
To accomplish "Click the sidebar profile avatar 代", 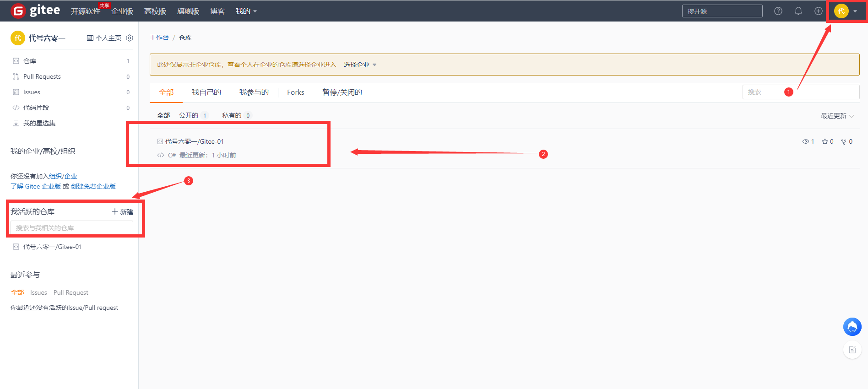I will [18, 38].
